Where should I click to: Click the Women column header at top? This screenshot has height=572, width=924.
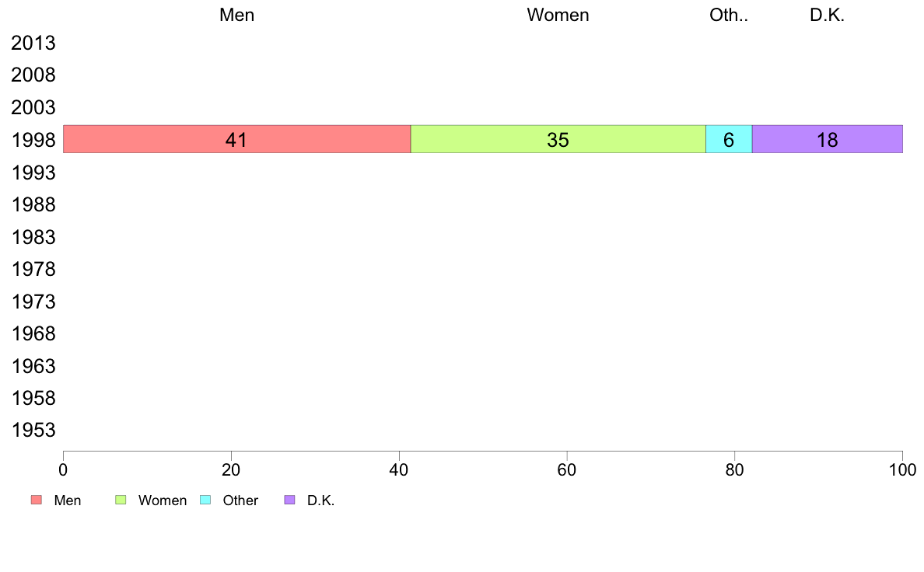(558, 15)
